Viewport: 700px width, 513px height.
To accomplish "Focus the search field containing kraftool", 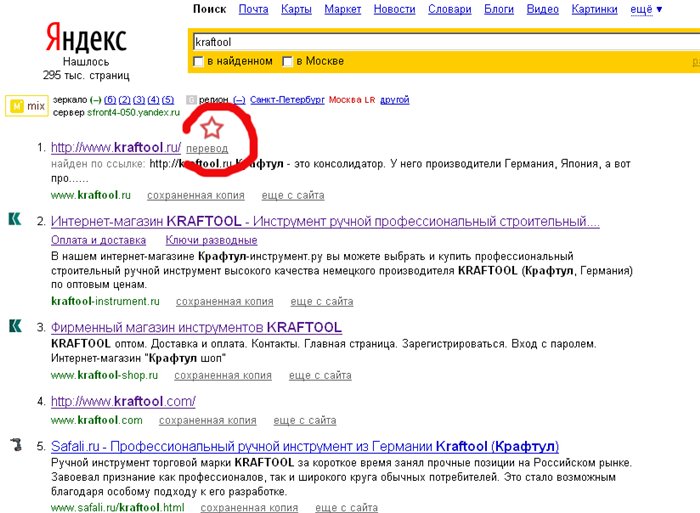I will click(x=446, y=42).
